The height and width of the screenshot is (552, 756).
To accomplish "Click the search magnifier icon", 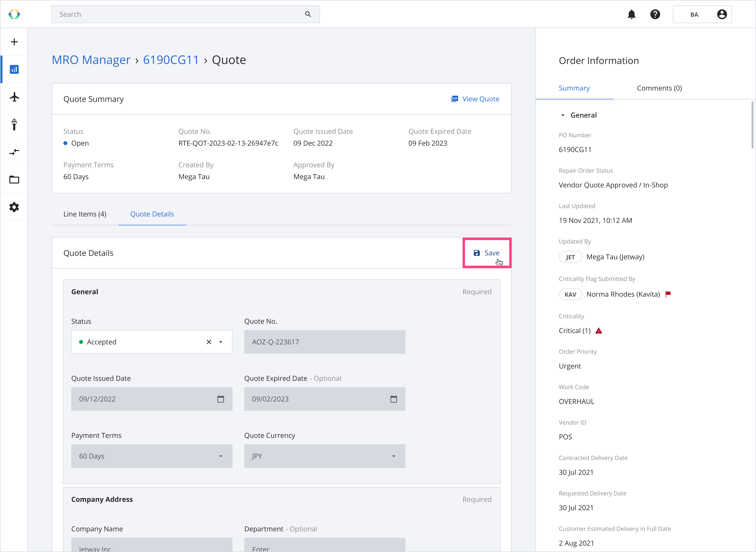I will (x=308, y=14).
